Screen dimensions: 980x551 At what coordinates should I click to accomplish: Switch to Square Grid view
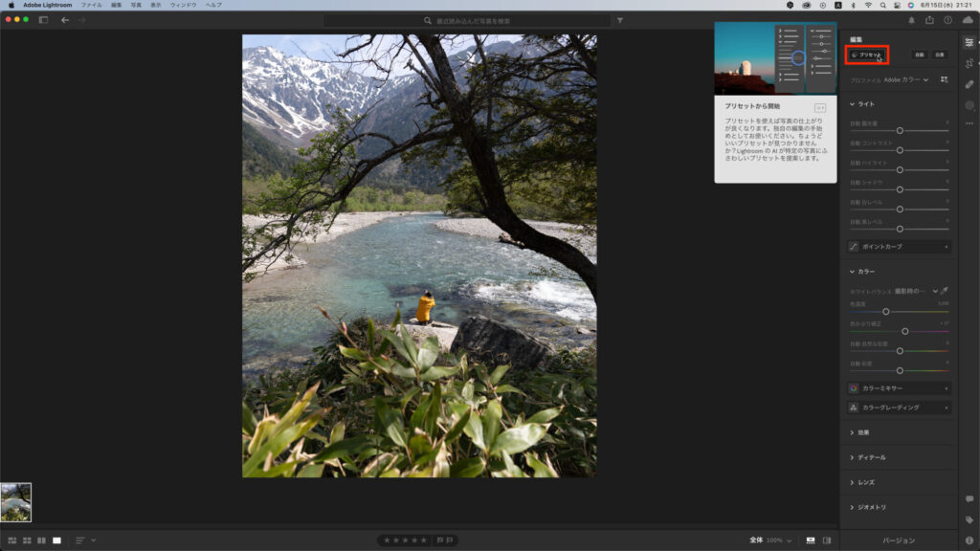27,540
